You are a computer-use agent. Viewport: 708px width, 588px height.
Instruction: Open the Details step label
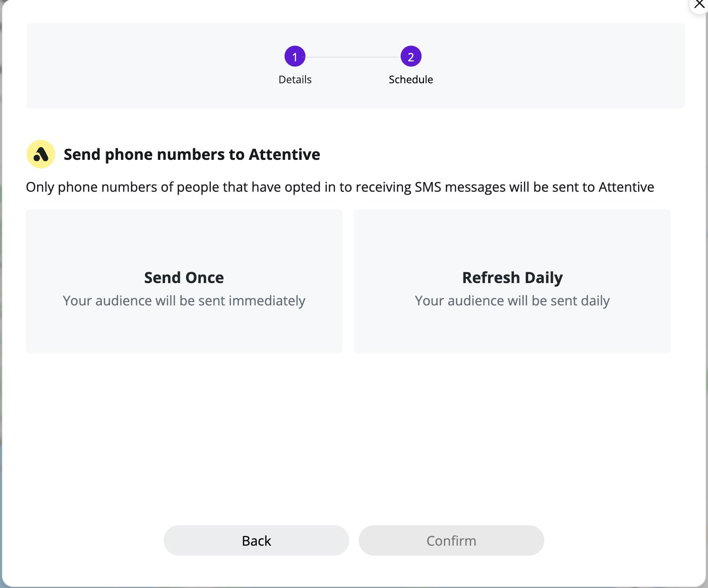[295, 79]
